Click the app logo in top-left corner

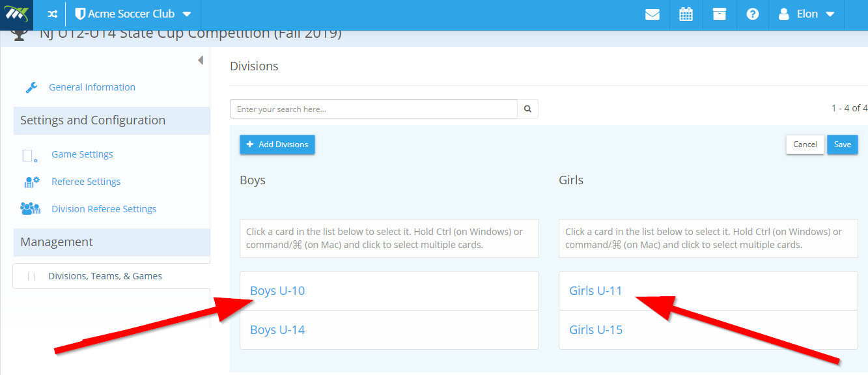(x=16, y=14)
